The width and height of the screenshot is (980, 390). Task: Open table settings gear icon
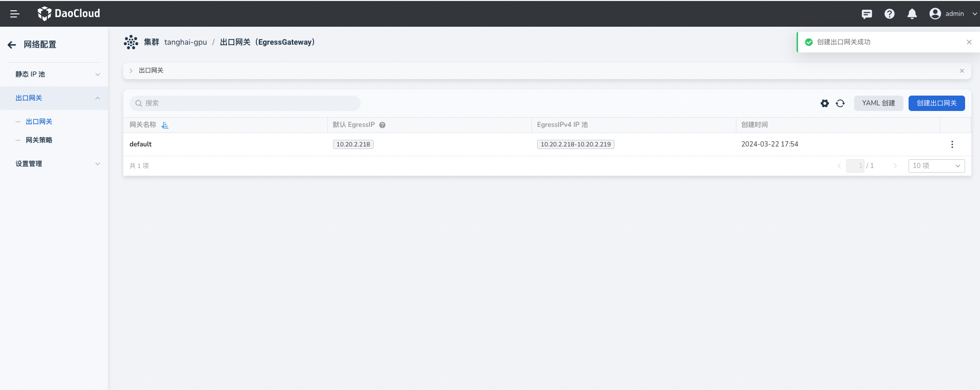(x=824, y=103)
